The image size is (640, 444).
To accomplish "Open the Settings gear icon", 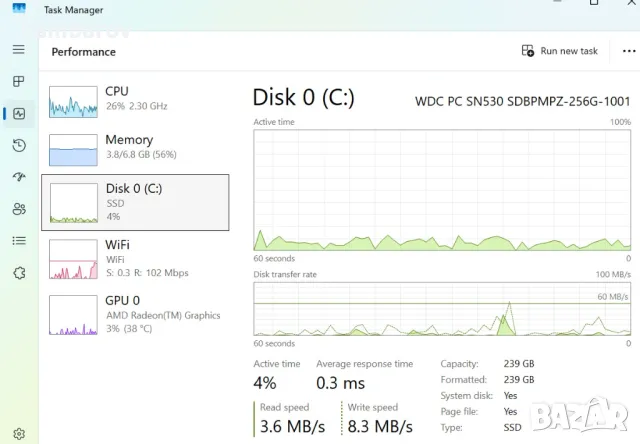I will click(18, 434).
